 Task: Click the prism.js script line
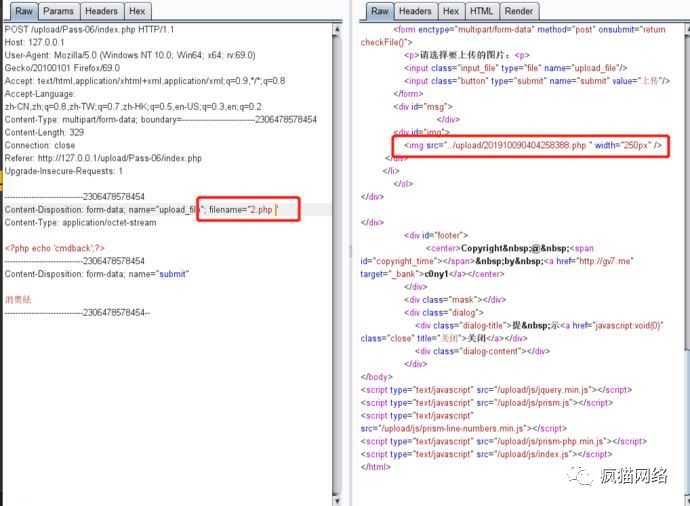point(487,403)
